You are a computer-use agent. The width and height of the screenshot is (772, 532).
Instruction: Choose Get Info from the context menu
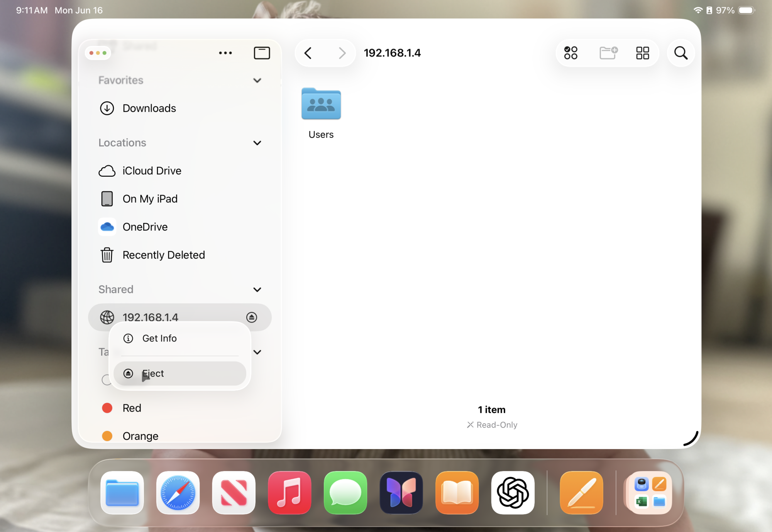tap(159, 338)
